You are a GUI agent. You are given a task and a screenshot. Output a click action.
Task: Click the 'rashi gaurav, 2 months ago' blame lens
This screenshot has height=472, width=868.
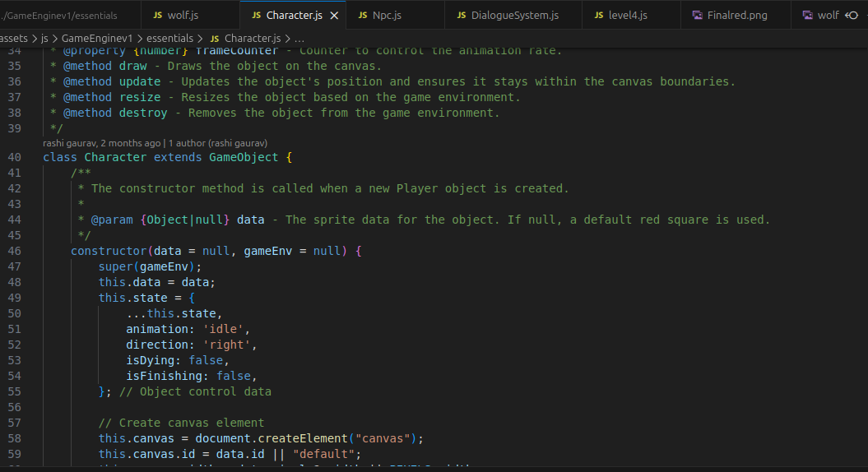point(101,143)
